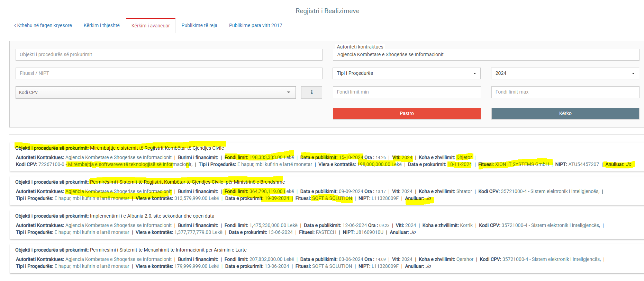Click the info icon beside Kodi CPV
This screenshot has height=281, width=644.
click(x=311, y=92)
